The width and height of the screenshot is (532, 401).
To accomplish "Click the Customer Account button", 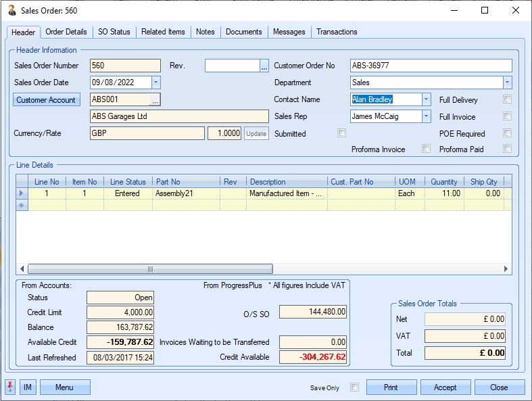I will [x=46, y=99].
